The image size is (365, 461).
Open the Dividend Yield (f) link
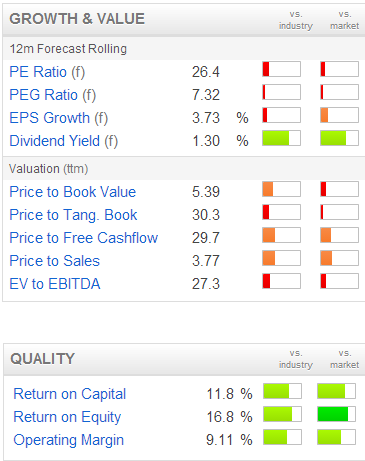coord(64,141)
